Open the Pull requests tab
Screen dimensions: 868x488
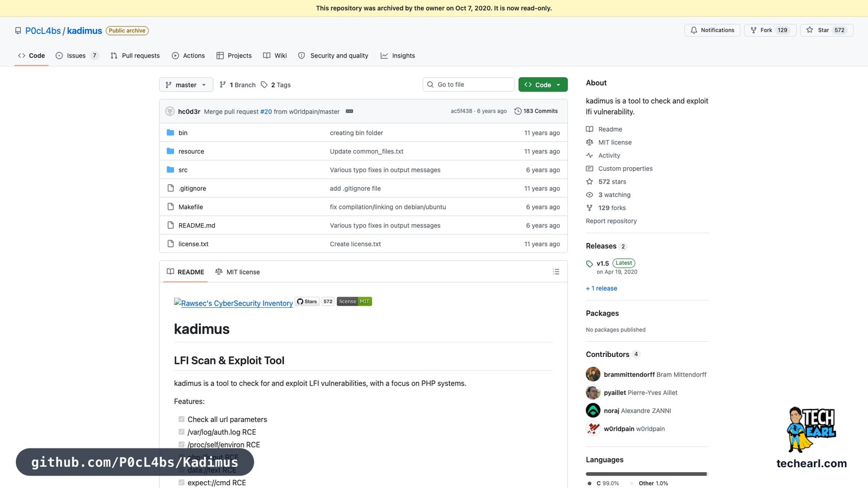coord(135,55)
